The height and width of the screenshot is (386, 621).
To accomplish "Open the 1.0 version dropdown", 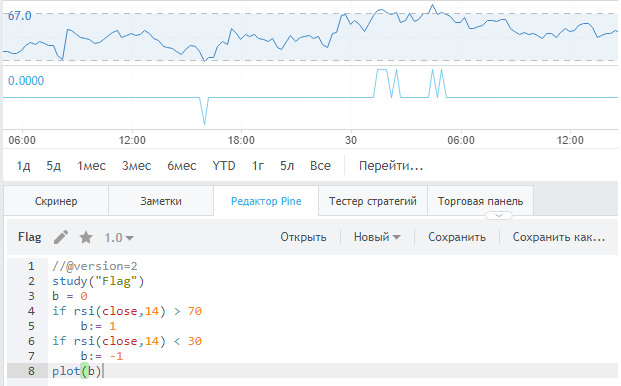I will point(119,238).
